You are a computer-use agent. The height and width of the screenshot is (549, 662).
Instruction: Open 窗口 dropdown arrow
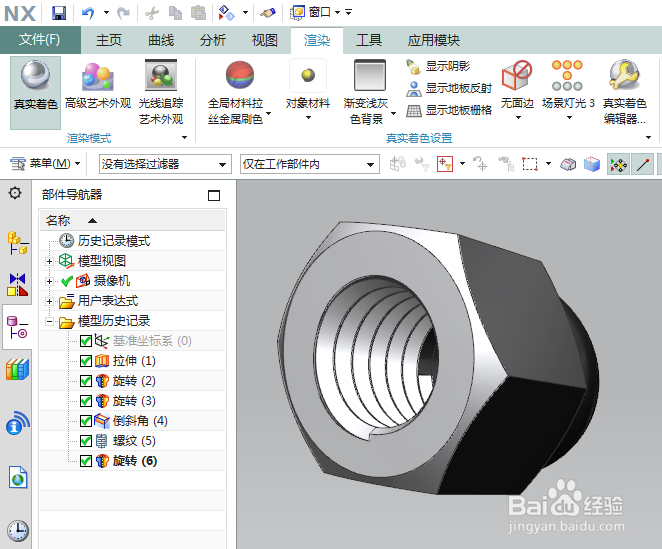point(337,13)
